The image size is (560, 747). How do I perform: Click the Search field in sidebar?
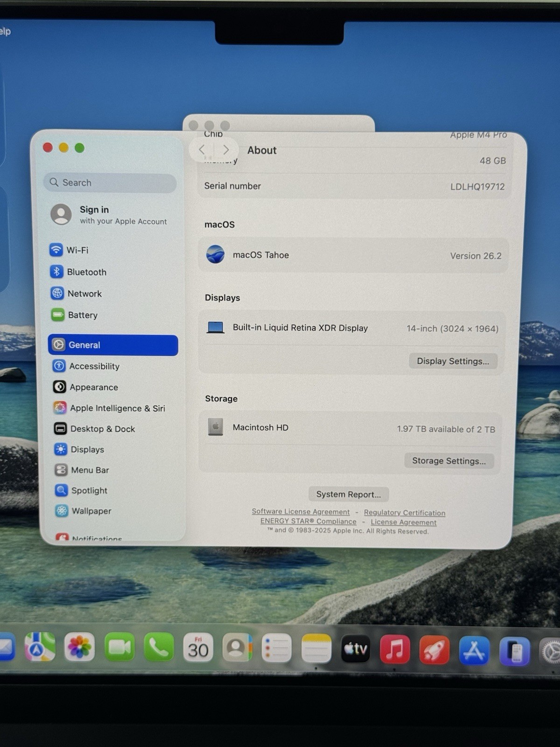110,183
